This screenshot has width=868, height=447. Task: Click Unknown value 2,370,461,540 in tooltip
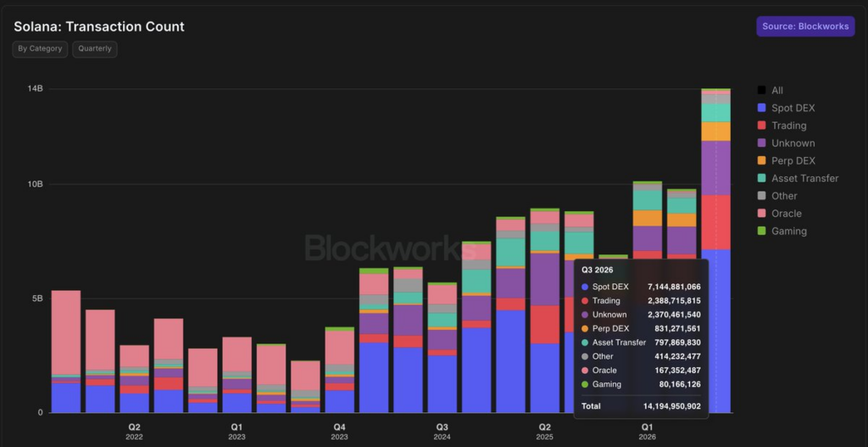(674, 315)
